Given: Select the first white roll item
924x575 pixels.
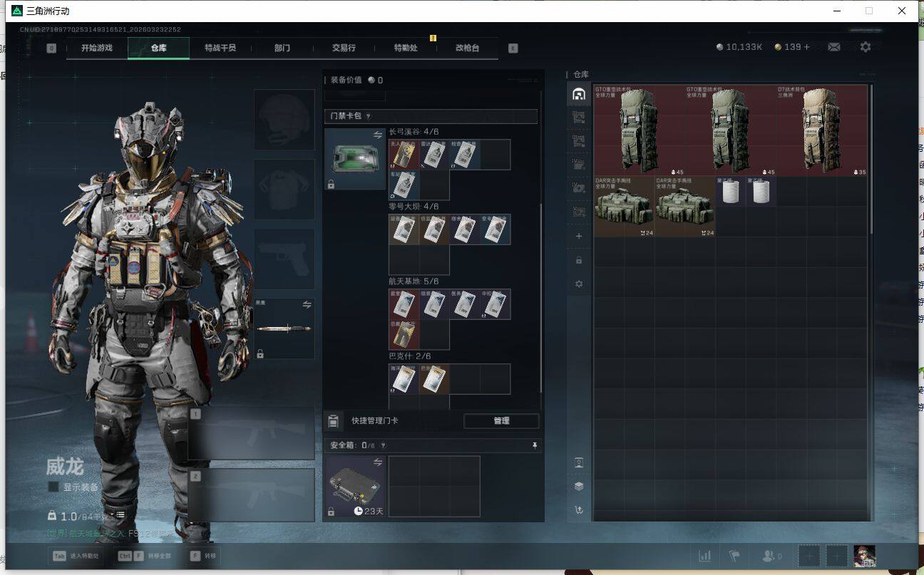Looking at the screenshot, I should click(731, 192).
